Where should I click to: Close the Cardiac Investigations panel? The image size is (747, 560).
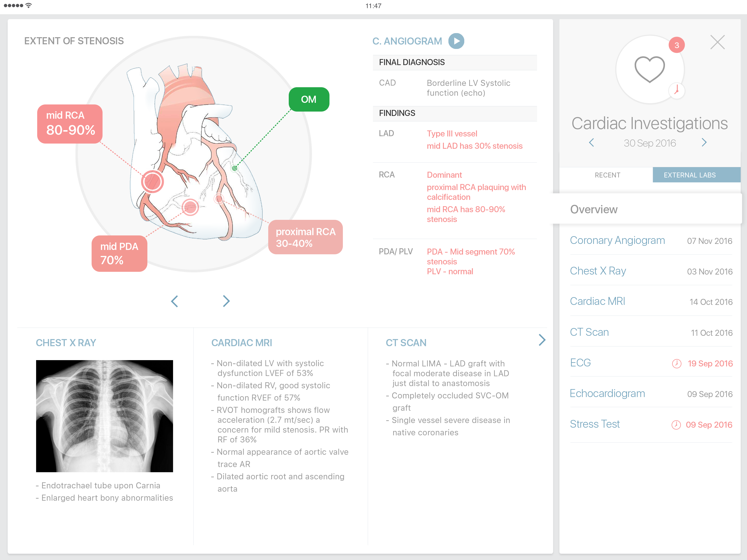717,43
